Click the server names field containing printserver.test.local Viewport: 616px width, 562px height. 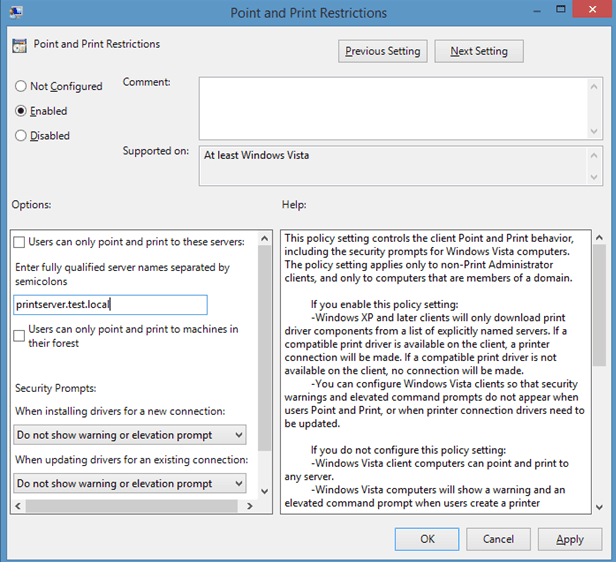110,305
